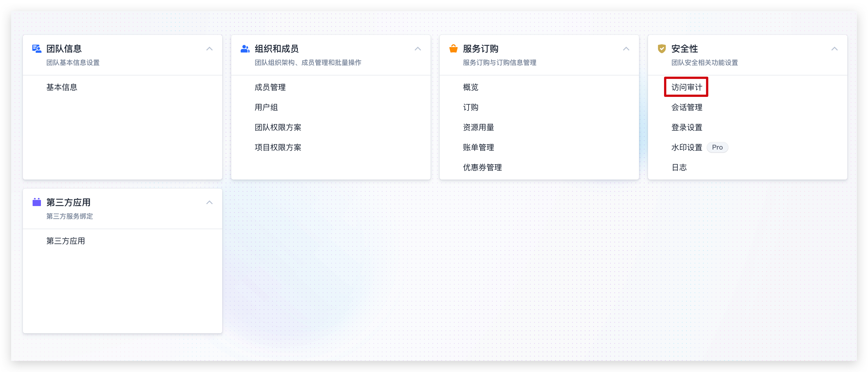This screenshot has height=372, width=868.
Task: Open 概览 under 服务订购
Action: tap(470, 87)
